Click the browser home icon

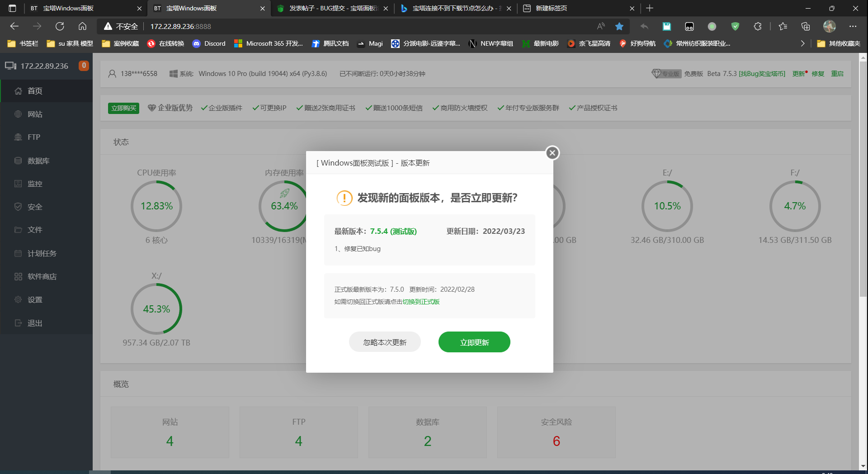pos(82,26)
